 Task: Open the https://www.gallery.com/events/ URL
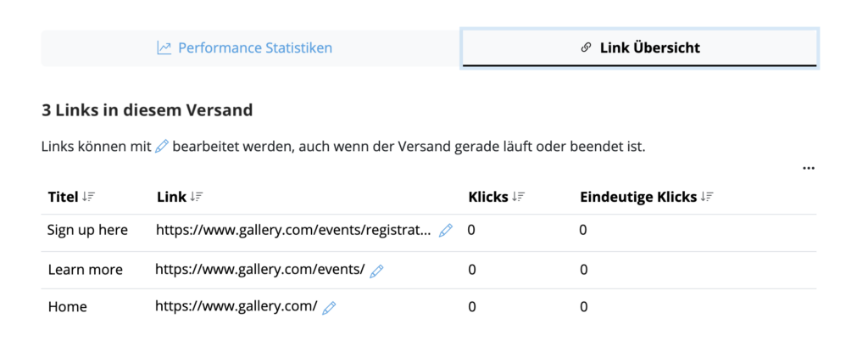(x=260, y=270)
